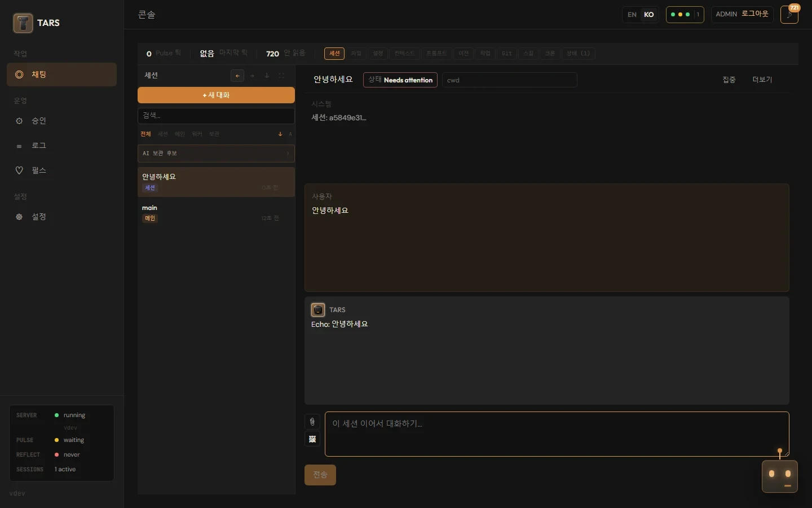This screenshot has height=508, width=812.
Task: Open the 상태 Needs attention dropdown
Action: coord(400,80)
